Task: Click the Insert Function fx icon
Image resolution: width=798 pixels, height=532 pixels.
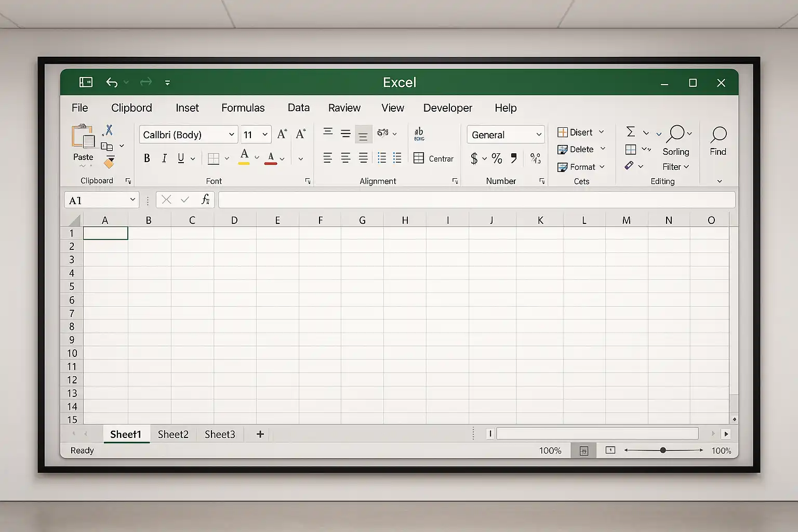Action: [x=205, y=199]
